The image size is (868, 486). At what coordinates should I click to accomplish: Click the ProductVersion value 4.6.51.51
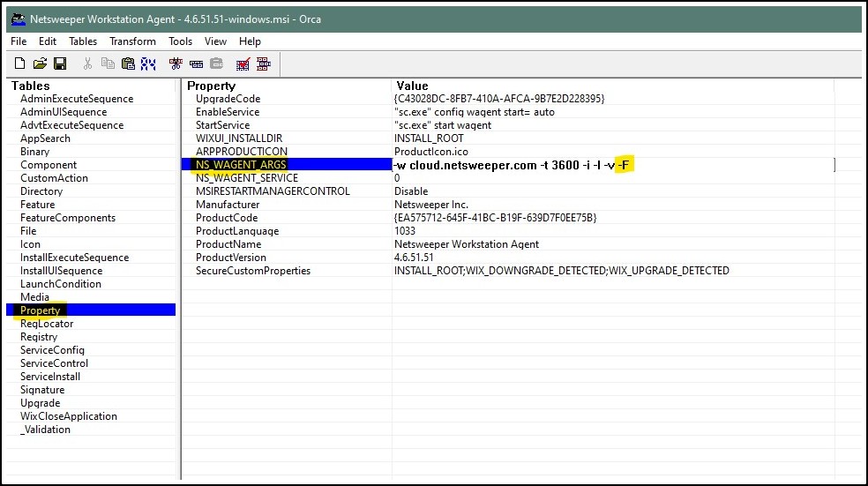(x=414, y=258)
